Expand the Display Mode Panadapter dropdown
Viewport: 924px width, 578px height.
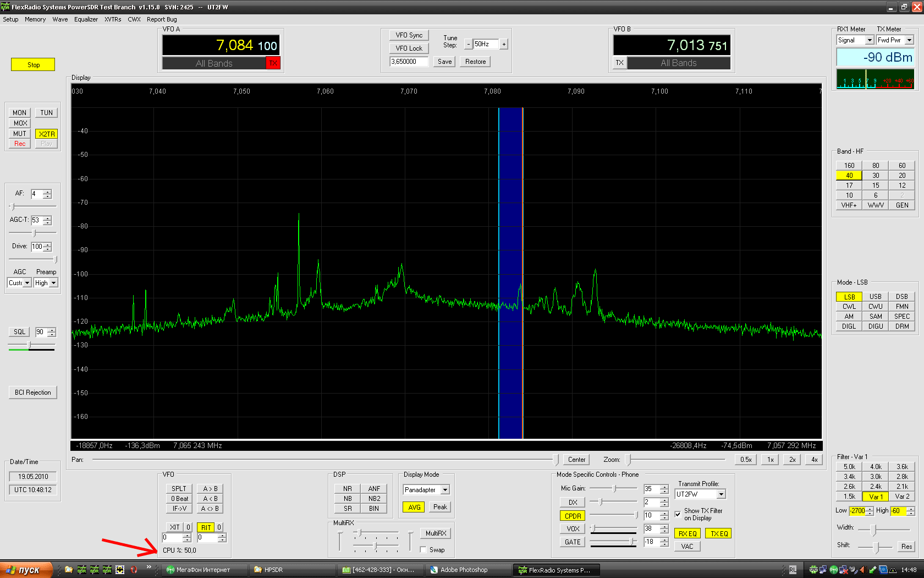pos(445,490)
